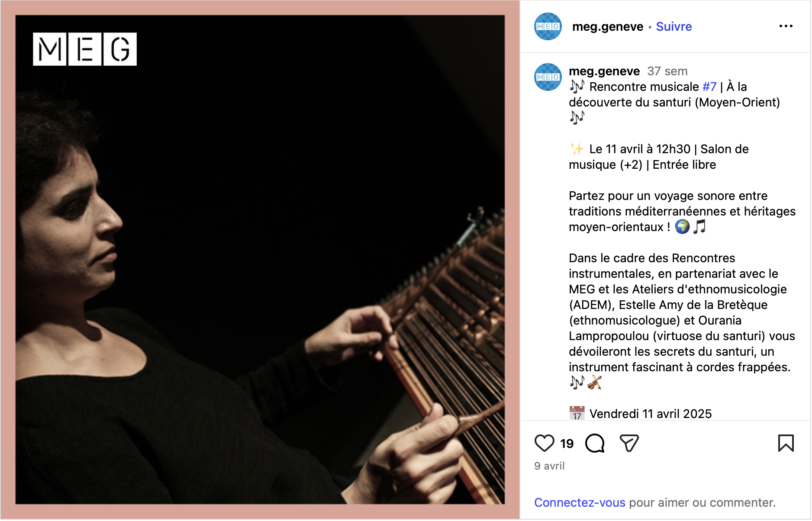Open the meg.geneve username above the caption
The width and height of the screenshot is (812, 521).
point(604,71)
